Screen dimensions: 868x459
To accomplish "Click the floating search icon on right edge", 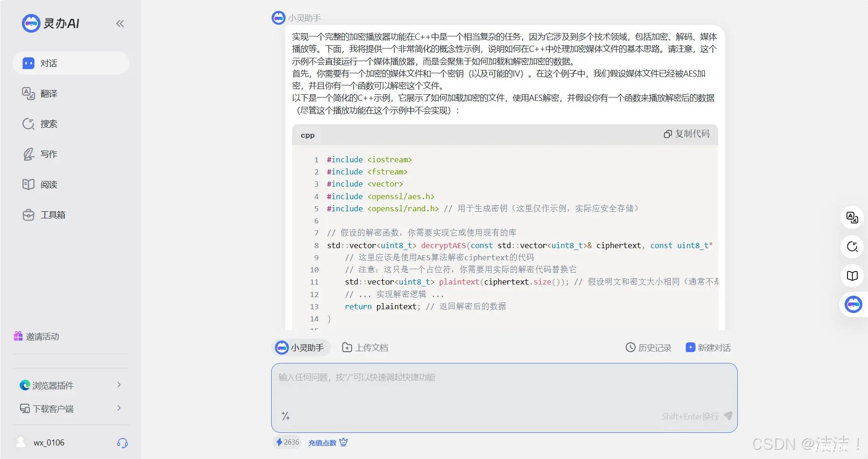I will point(852,246).
